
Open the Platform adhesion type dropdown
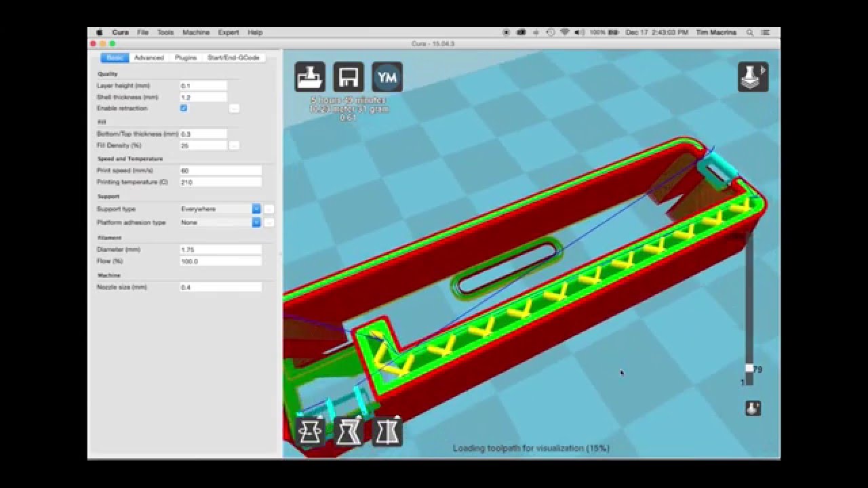point(220,222)
